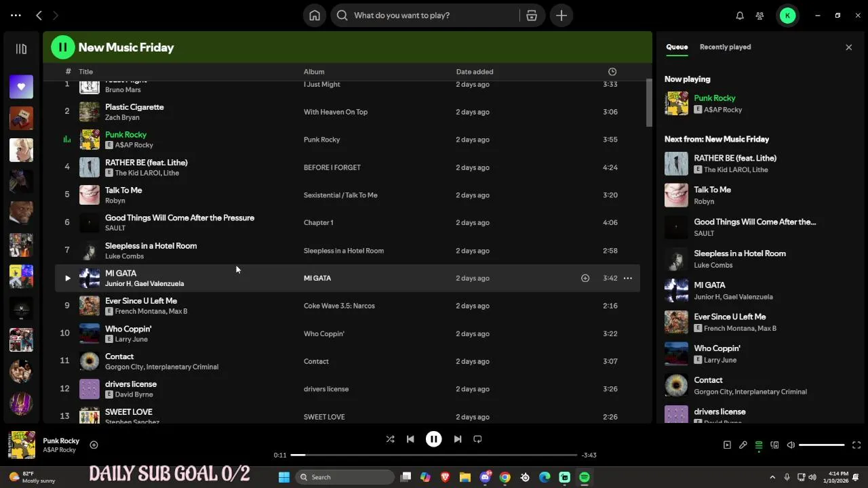Go to the Home screen icon
Screen dimensions: 868x488
point(315,15)
